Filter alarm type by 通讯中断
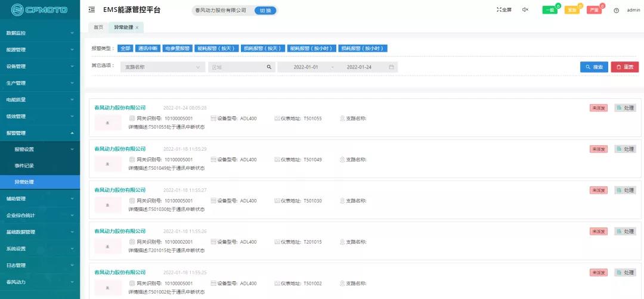644x299 pixels. pyautogui.click(x=148, y=48)
